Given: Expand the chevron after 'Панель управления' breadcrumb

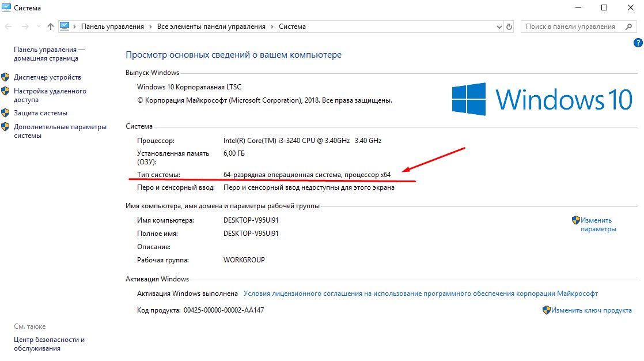Looking at the screenshot, I should (150, 27).
